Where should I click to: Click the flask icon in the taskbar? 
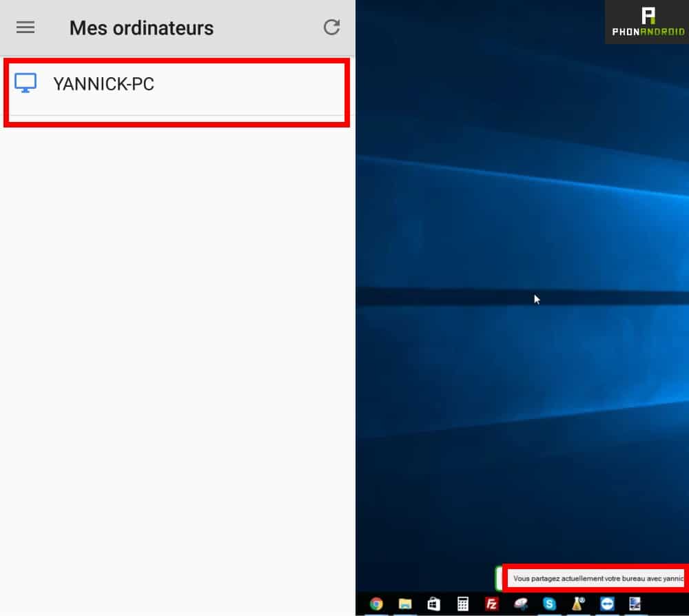tap(578, 604)
